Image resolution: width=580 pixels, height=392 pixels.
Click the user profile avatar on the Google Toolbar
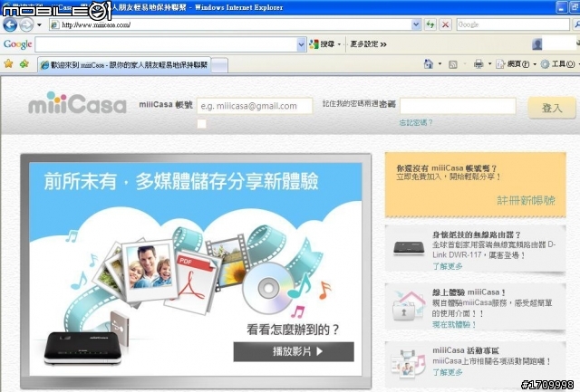tap(537, 44)
